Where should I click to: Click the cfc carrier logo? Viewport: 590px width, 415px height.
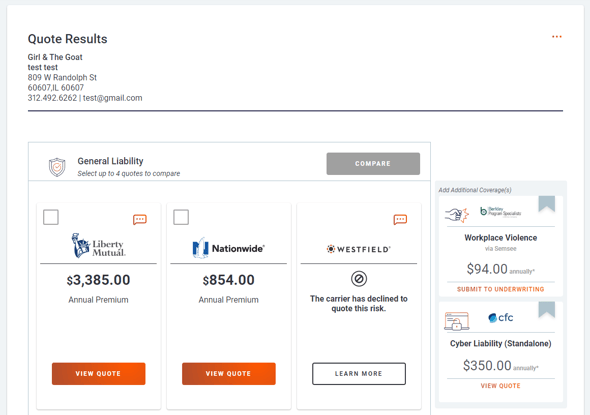pyautogui.click(x=500, y=318)
